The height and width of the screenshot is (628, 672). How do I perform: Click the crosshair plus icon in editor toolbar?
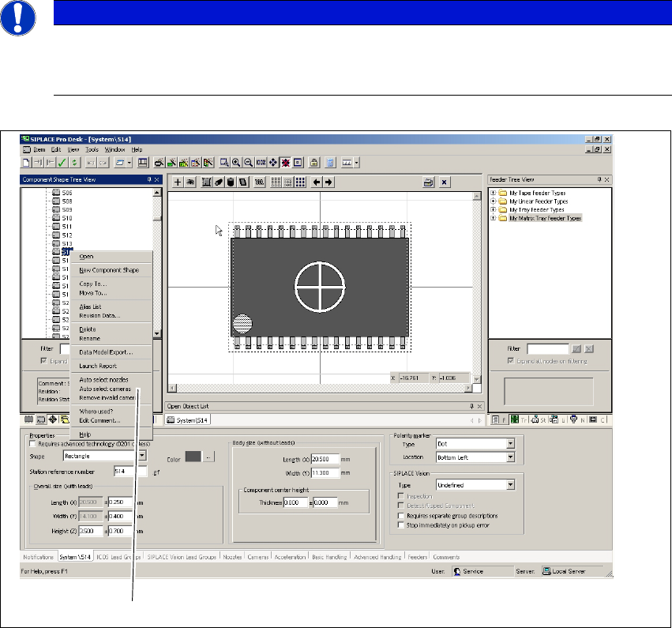pos(178,182)
